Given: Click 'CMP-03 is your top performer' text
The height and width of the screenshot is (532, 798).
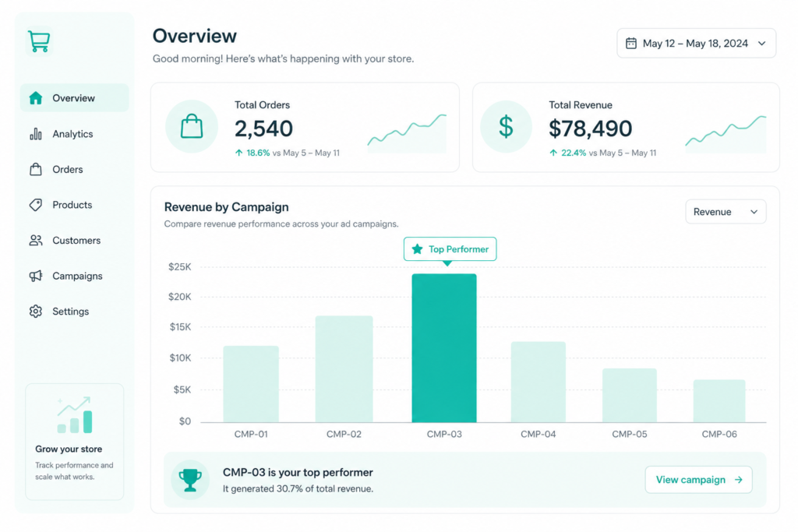Looking at the screenshot, I should [x=298, y=472].
